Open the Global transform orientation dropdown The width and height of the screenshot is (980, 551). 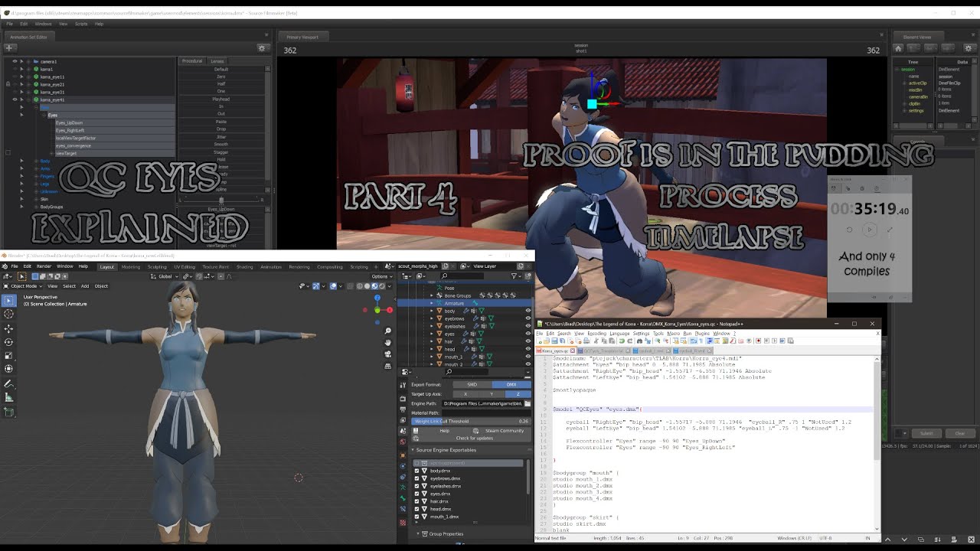[165, 276]
